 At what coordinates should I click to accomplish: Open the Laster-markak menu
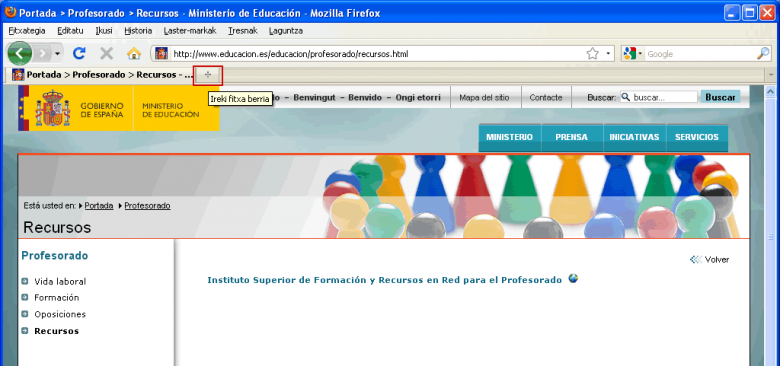[x=190, y=31]
